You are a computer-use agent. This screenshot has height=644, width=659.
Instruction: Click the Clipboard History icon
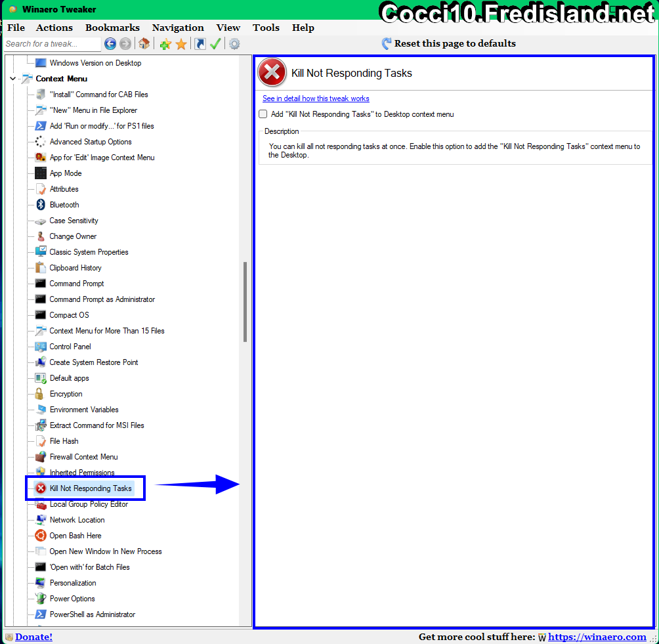(x=40, y=268)
